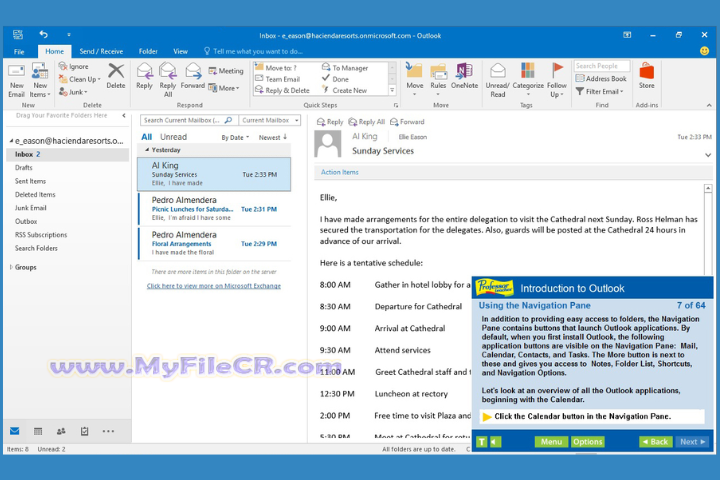This screenshot has height=480, width=720.
Task: Open the New Items button
Action: [x=40, y=81]
